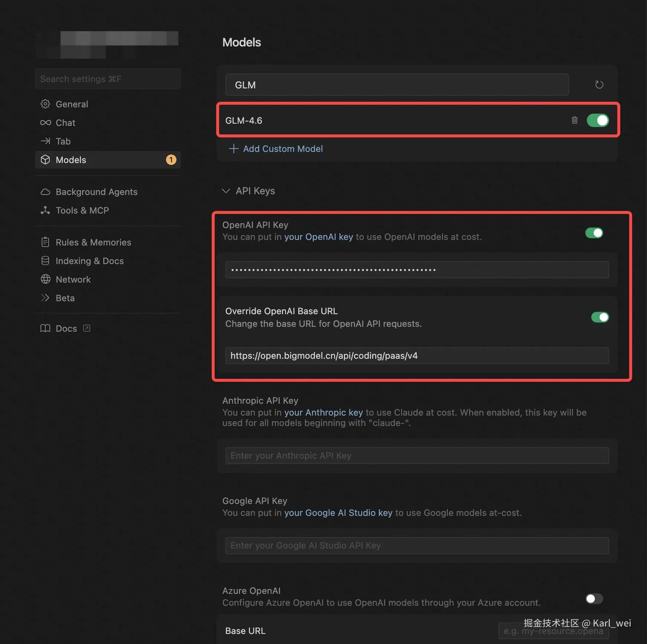Enable the Azure OpenAI toggle

coord(594,598)
